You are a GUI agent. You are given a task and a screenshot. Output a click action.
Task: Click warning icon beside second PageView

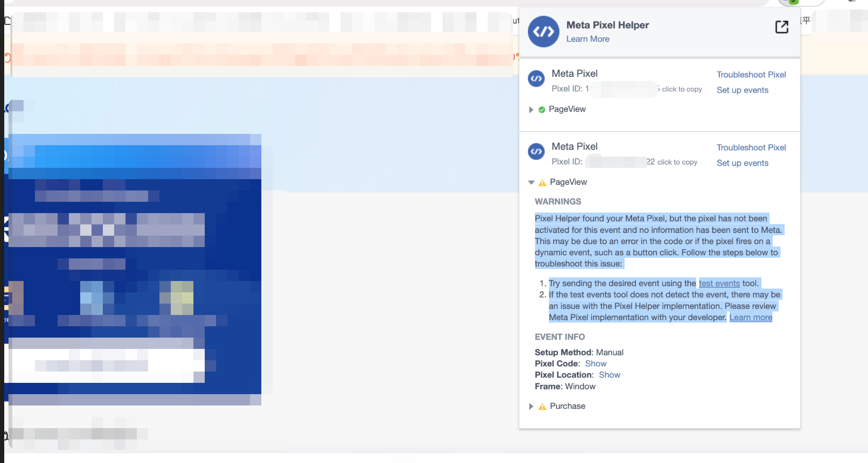tap(542, 183)
